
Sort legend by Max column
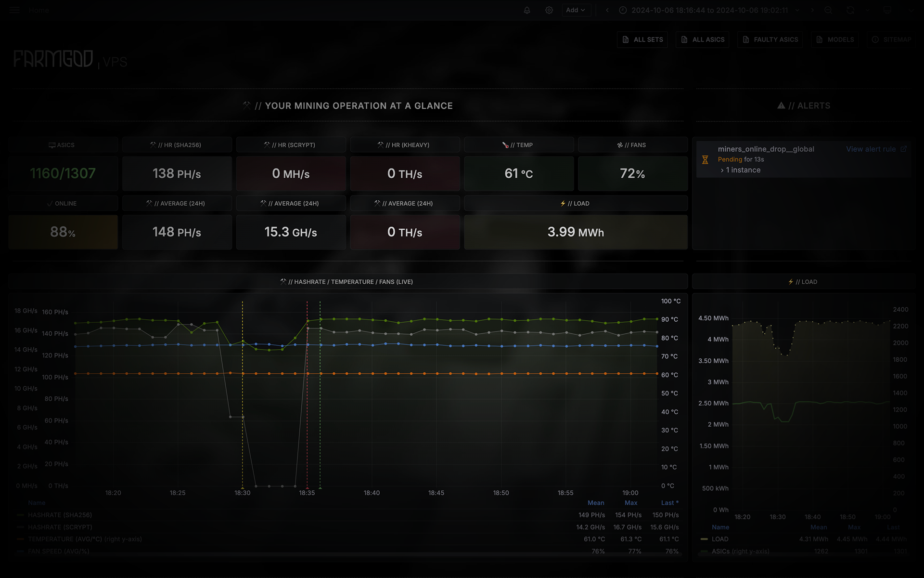pyautogui.click(x=630, y=503)
